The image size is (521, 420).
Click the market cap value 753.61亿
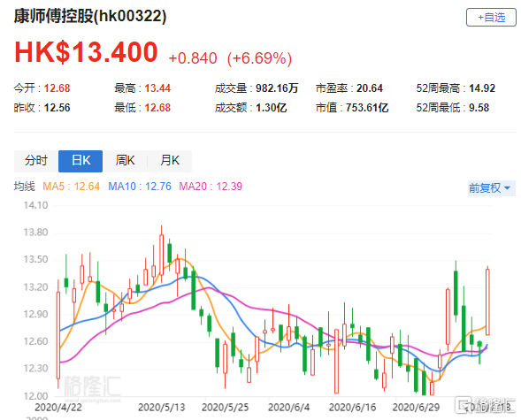pos(367,108)
